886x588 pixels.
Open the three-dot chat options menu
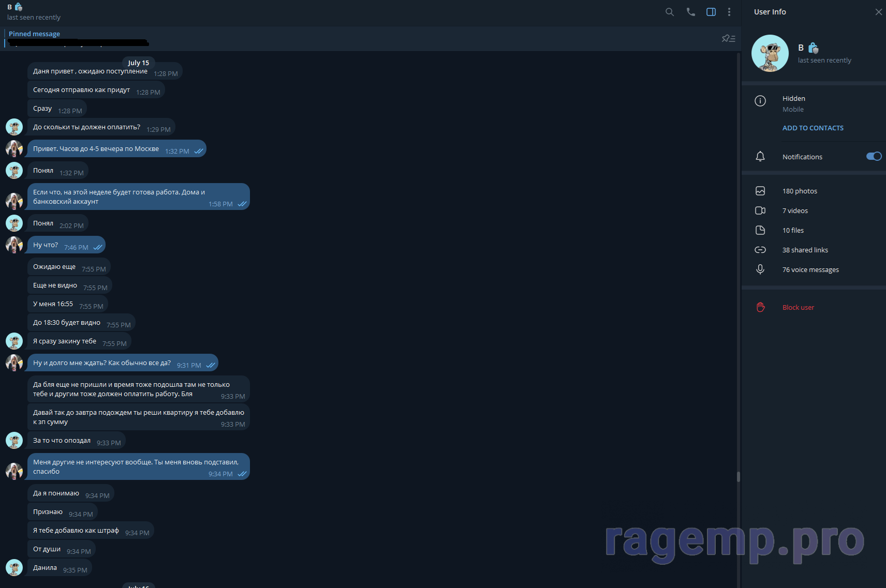[x=729, y=12]
